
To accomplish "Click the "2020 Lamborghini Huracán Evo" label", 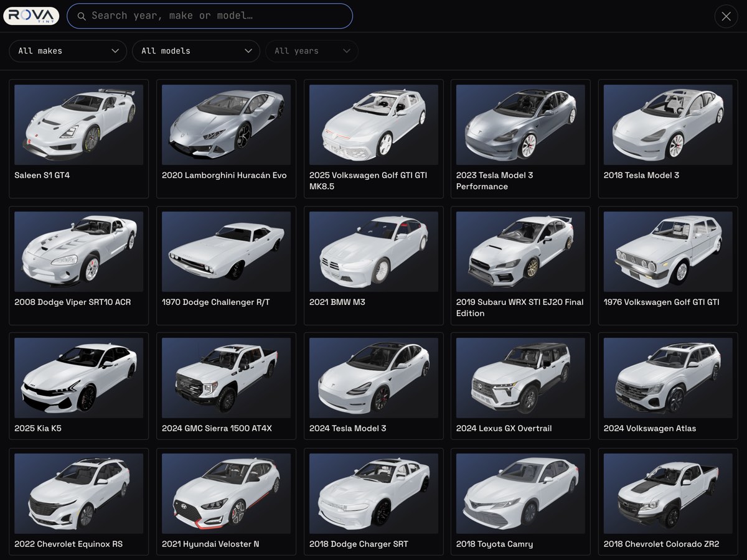I will coord(224,175).
